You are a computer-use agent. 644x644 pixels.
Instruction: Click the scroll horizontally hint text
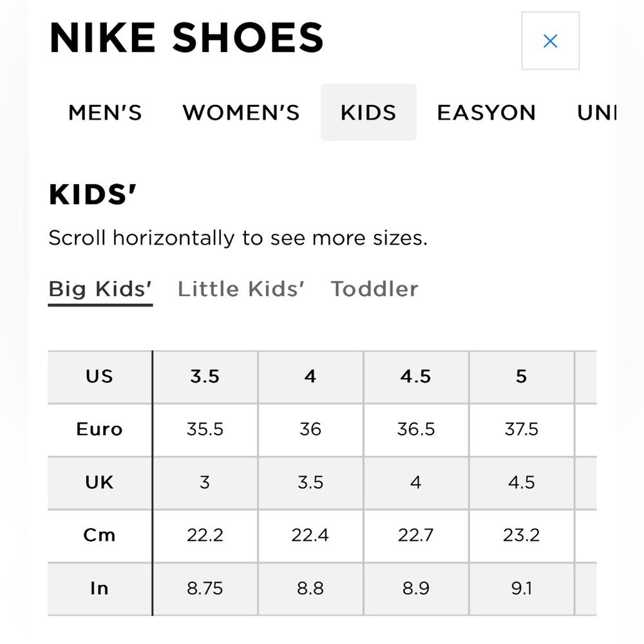(238, 238)
